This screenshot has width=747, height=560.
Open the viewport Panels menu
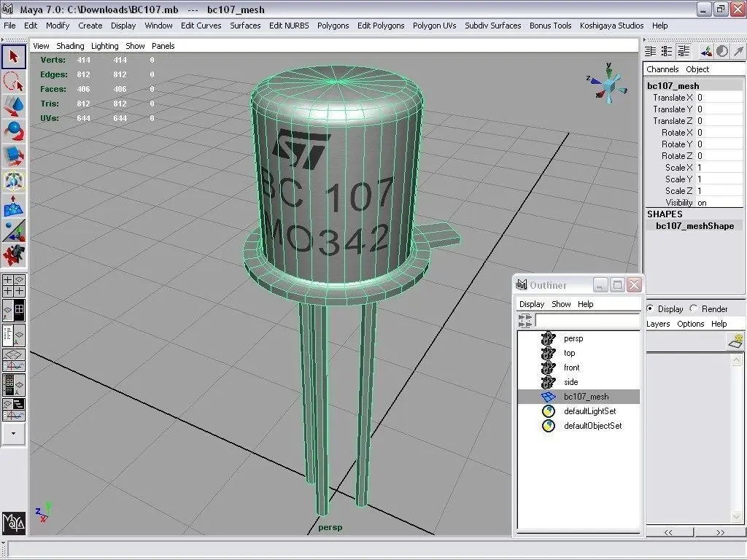[163, 46]
